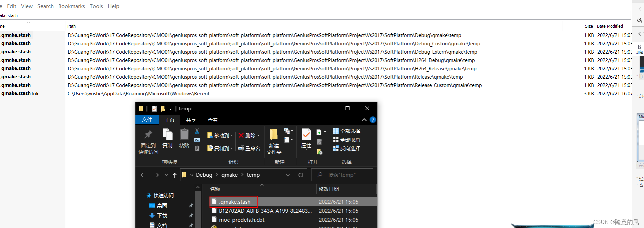Click the properties checkmark in title bar toolbar
The width and height of the screenshot is (644, 228).
(154, 108)
